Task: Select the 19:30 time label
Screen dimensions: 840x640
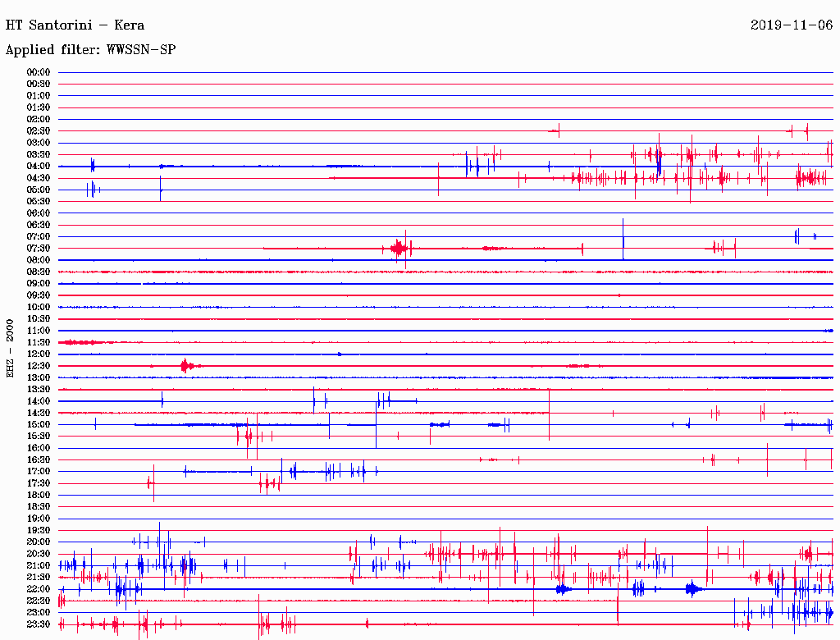Action: tap(39, 531)
